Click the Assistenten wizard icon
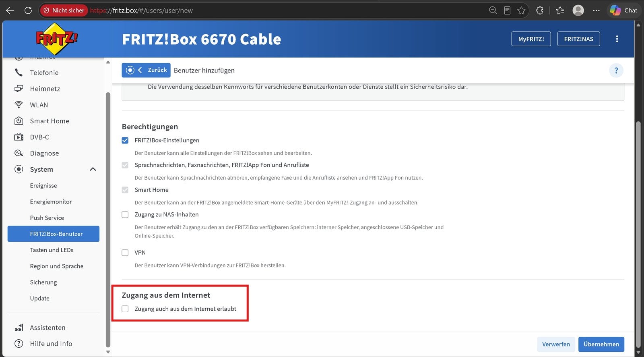Viewport: 644px width, 357px height. pyautogui.click(x=19, y=328)
